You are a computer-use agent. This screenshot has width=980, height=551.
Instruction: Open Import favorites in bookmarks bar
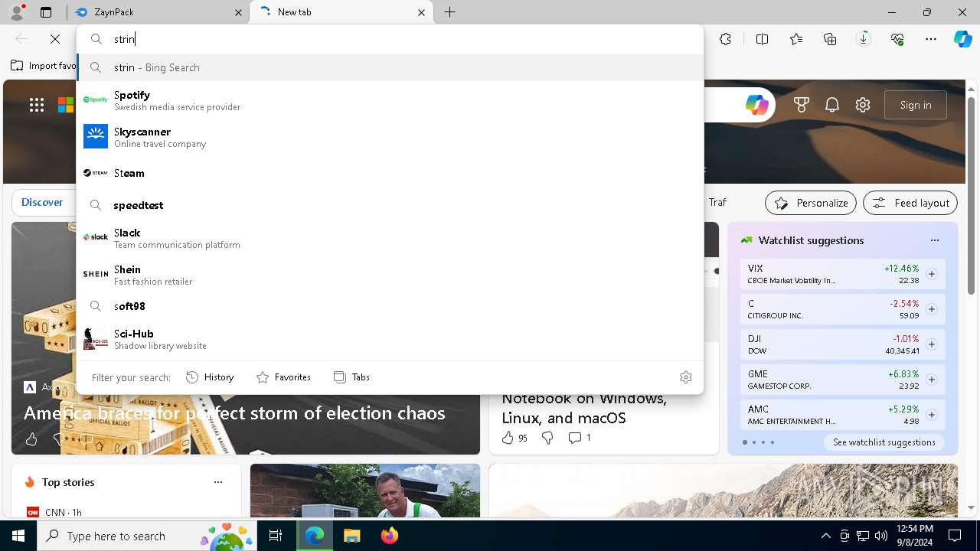pos(44,66)
